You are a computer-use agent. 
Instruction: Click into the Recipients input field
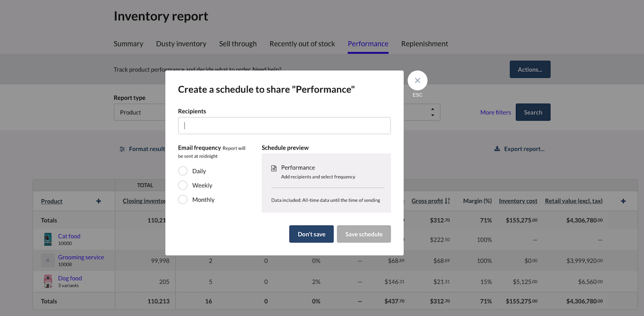pyautogui.click(x=284, y=126)
